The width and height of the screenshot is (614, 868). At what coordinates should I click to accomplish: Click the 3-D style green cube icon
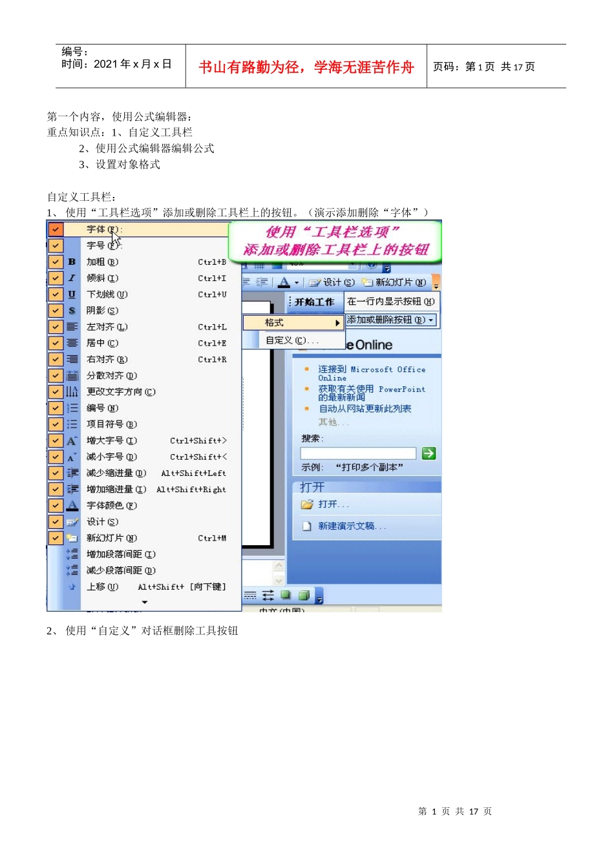tap(304, 595)
